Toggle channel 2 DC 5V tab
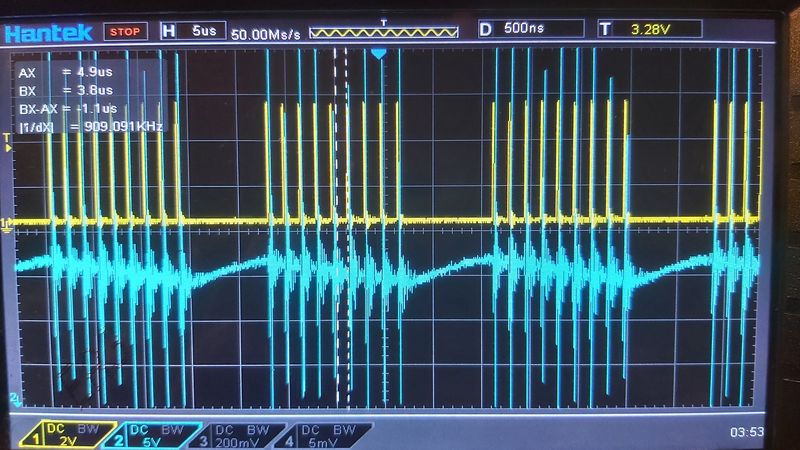Viewport: 800px width, 450px height. [153, 435]
